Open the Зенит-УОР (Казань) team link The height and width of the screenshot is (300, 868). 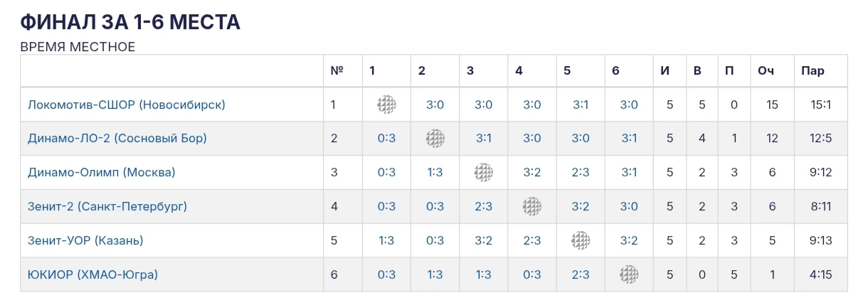click(85, 240)
